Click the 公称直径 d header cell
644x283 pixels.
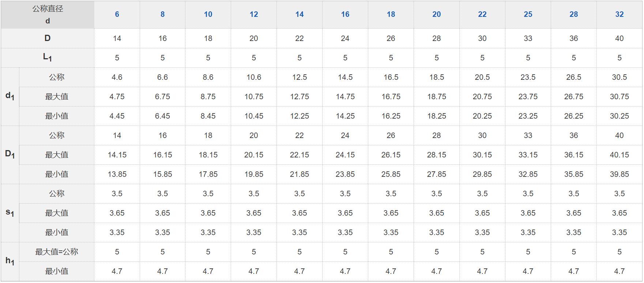coord(48,15)
